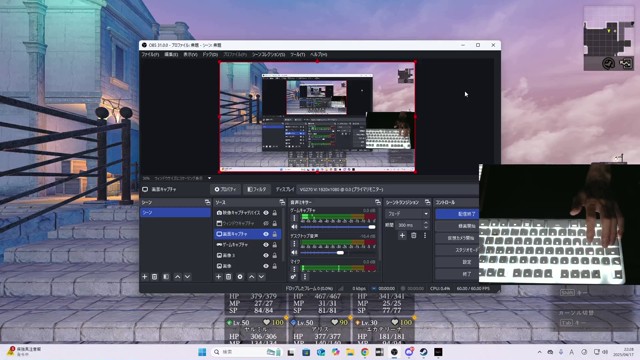The width and height of the screenshot is (640, 360).
Task: Toggle visibility of 映像キャプチャデバイス source
Action: coord(266,213)
